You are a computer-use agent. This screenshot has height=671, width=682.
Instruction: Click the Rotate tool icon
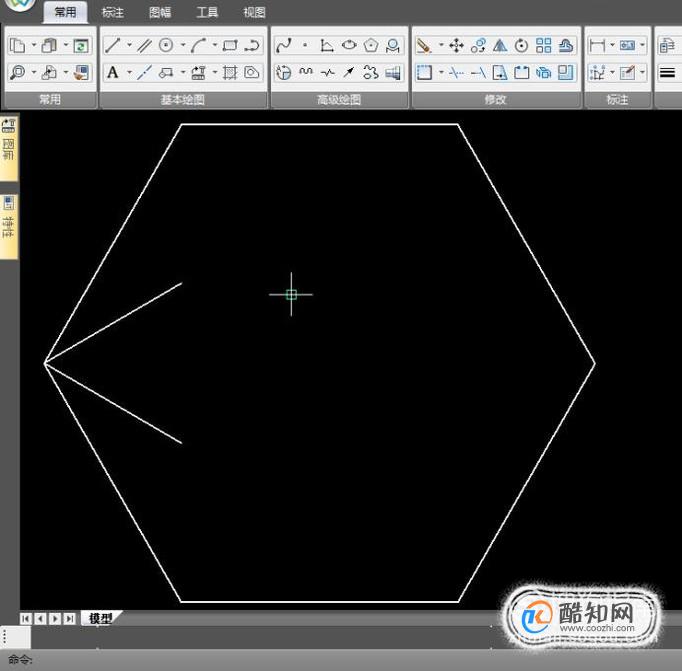522,45
